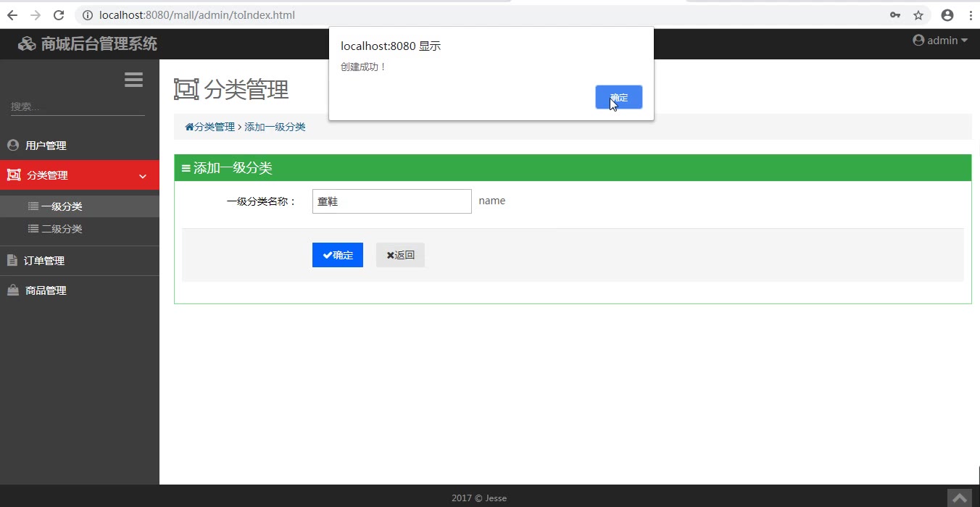Open 用户管理 menu item
The image size is (980, 507).
click(x=80, y=146)
